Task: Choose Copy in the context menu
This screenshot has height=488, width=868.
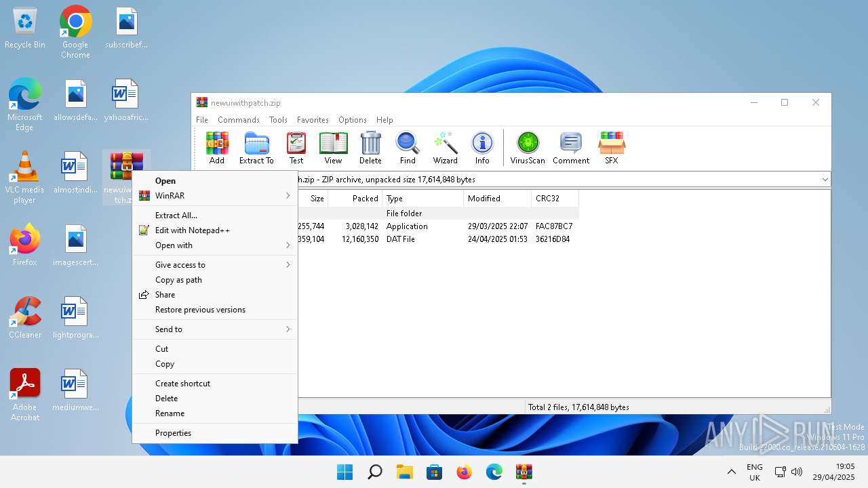Action: point(215,364)
